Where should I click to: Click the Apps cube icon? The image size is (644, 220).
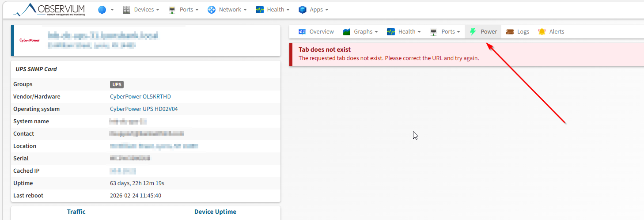(x=303, y=10)
